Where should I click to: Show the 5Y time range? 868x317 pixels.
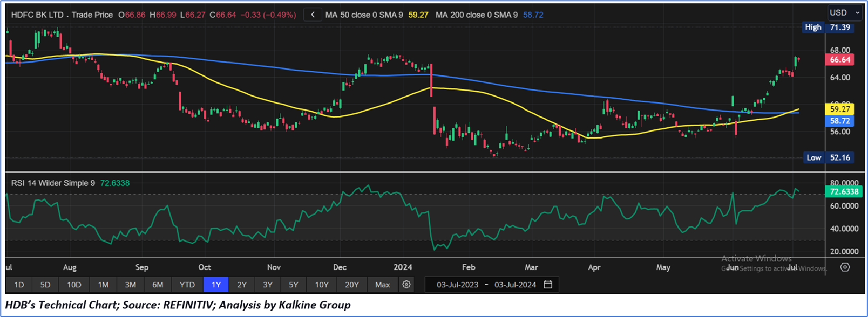[x=293, y=285]
